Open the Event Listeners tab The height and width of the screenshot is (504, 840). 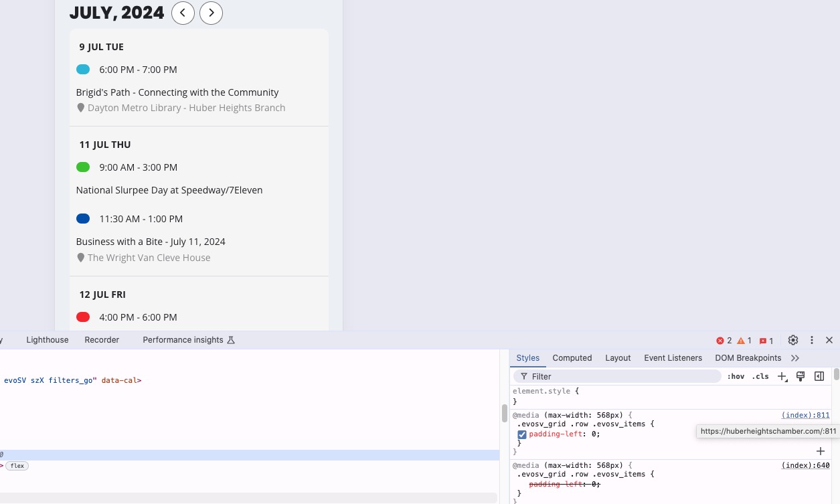coord(673,358)
